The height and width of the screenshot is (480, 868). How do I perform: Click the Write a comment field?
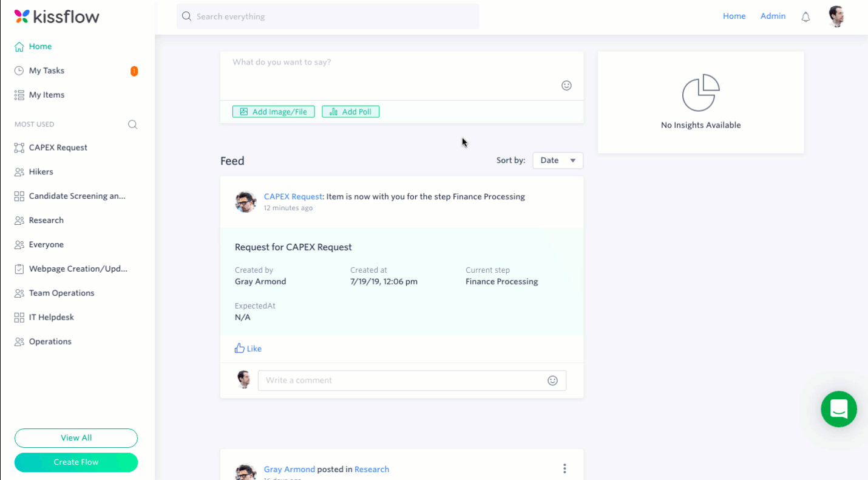point(412,380)
